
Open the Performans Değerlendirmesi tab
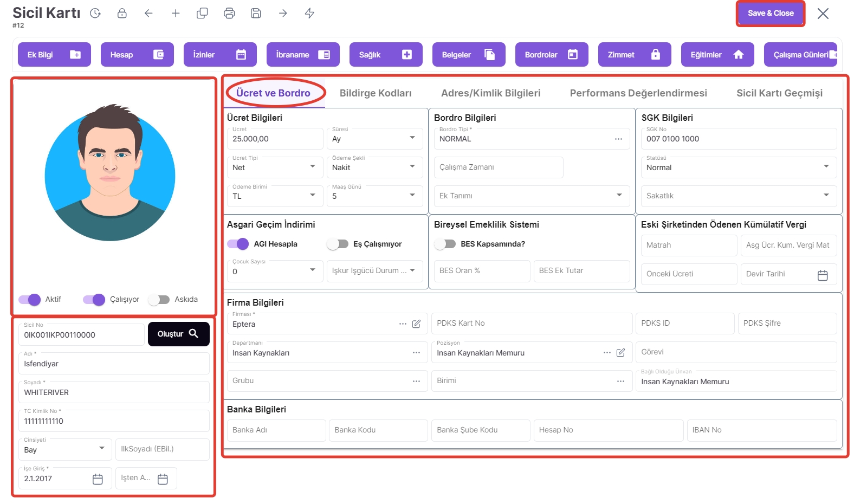tap(638, 93)
